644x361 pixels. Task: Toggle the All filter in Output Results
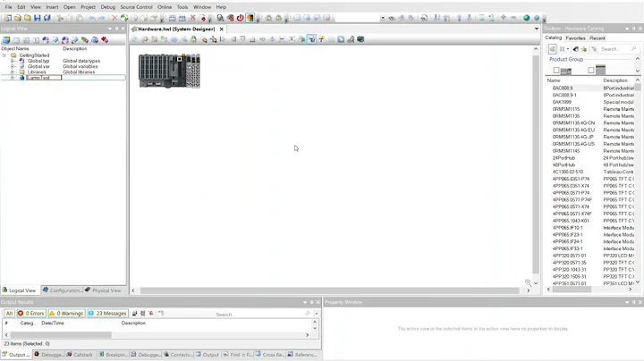(9, 314)
